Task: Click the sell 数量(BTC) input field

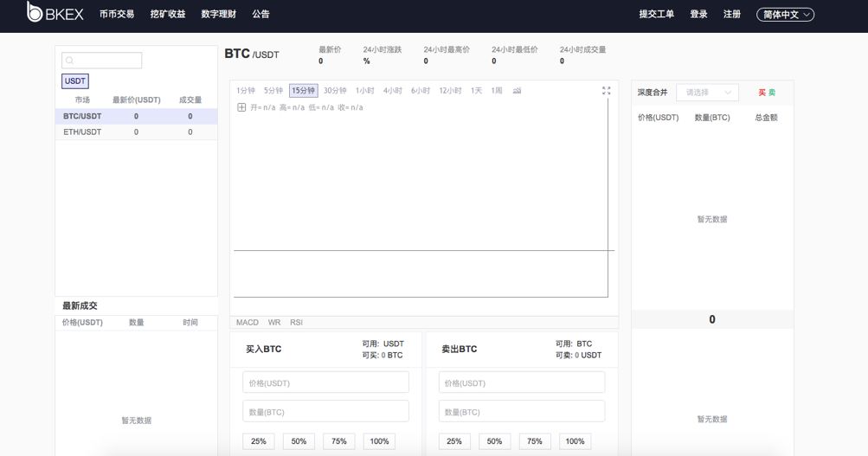Action: (x=522, y=412)
